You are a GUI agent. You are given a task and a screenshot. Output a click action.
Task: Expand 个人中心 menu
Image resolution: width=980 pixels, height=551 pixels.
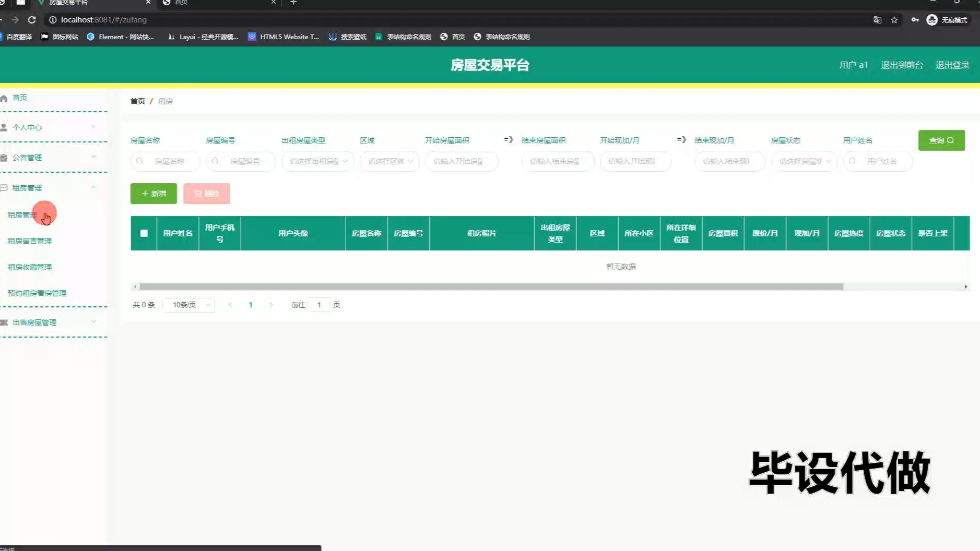point(94,127)
